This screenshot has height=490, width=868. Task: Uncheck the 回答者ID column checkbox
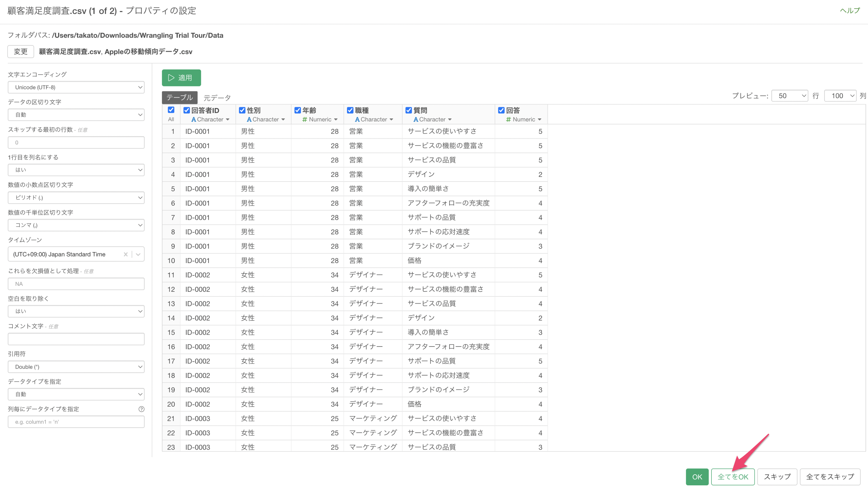click(187, 110)
